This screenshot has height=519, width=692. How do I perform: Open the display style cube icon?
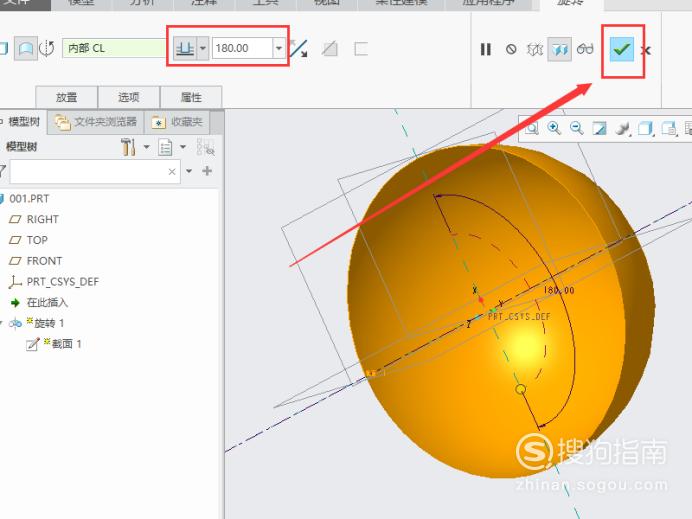tap(646, 129)
